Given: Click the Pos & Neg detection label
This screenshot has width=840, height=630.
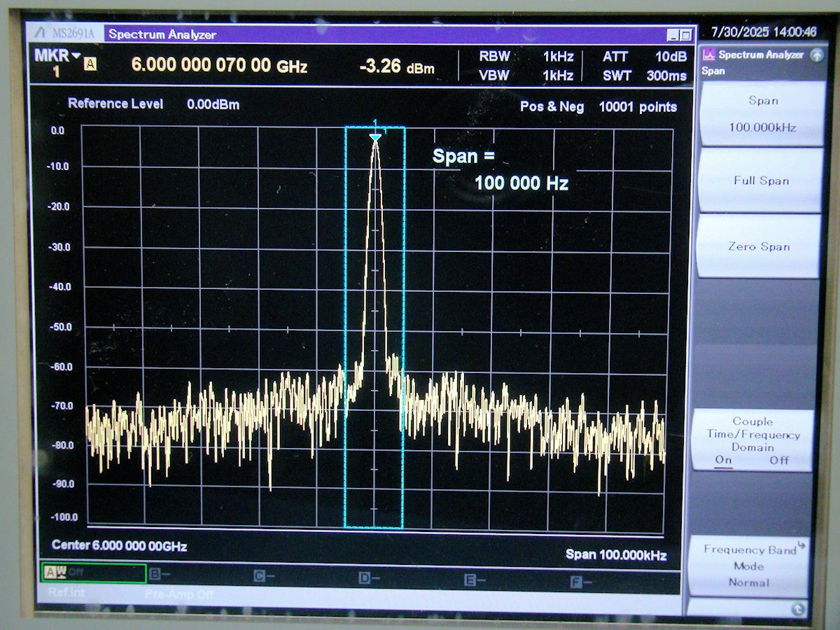Looking at the screenshot, I should (x=552, y=107).
